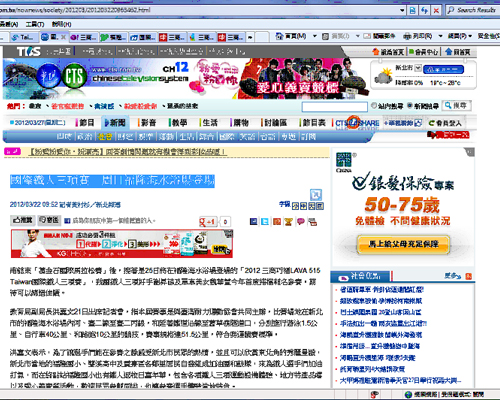Click the printer icon in share row

(x=313, y=222)
